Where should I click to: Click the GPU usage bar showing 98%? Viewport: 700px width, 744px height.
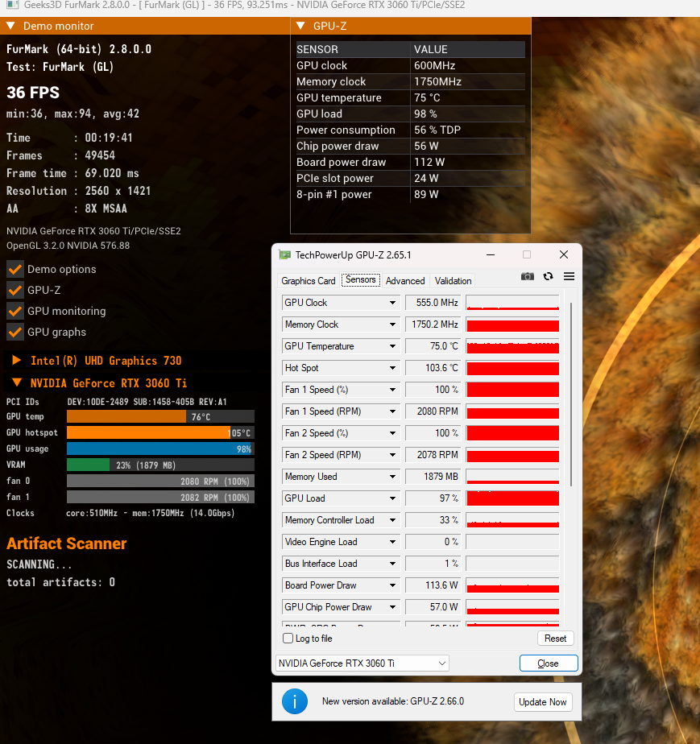click(x=160, y=448)
